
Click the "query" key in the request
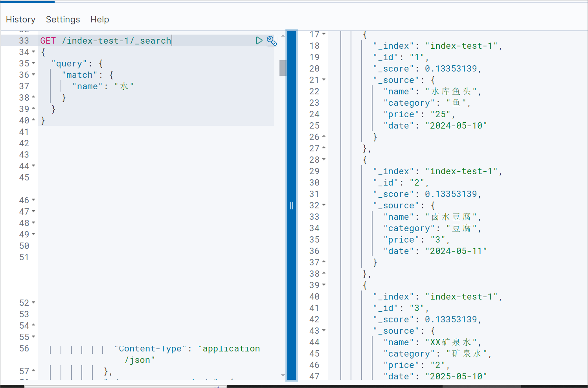point(69,64)
